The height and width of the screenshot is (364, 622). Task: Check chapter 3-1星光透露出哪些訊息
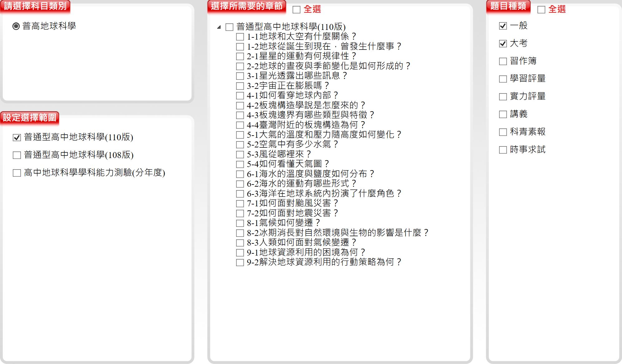click(240, 76)
